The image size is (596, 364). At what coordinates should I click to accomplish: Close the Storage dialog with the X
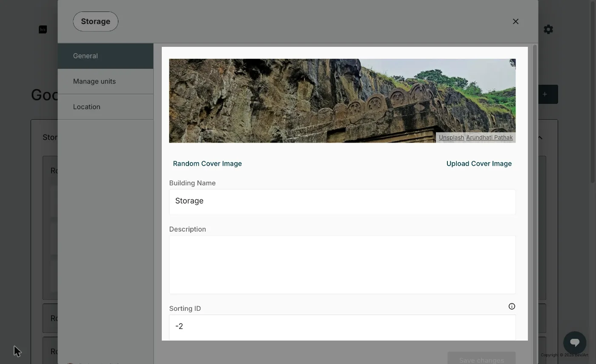pos(516,21)
